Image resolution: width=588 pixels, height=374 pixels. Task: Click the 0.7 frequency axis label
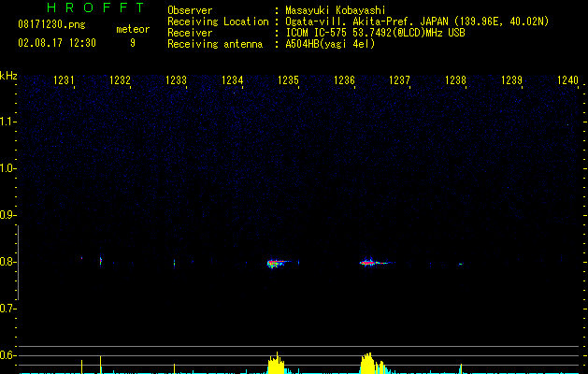pos(7,309)
